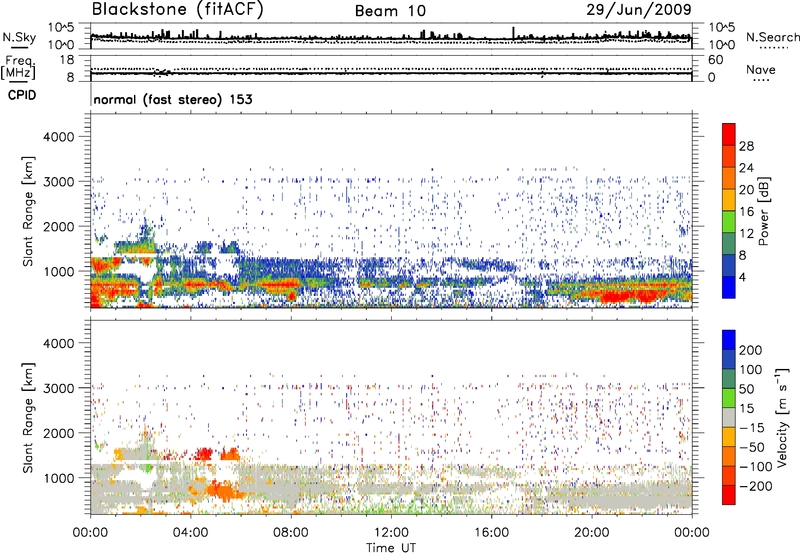Click the orange velocity patch near 05:30
Image resolution: width=800 pixels, height=554 pixels.
click(222, 491)
